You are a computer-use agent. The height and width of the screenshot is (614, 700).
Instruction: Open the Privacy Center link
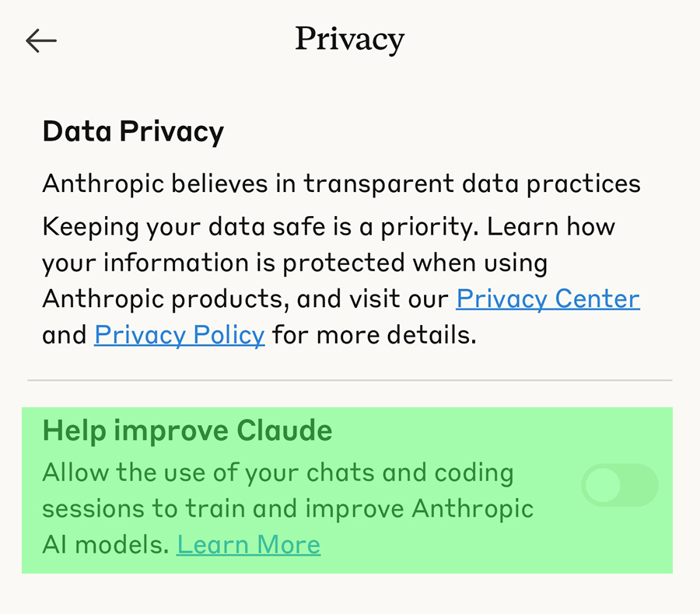pyautogui.click(x=548, y=298)
